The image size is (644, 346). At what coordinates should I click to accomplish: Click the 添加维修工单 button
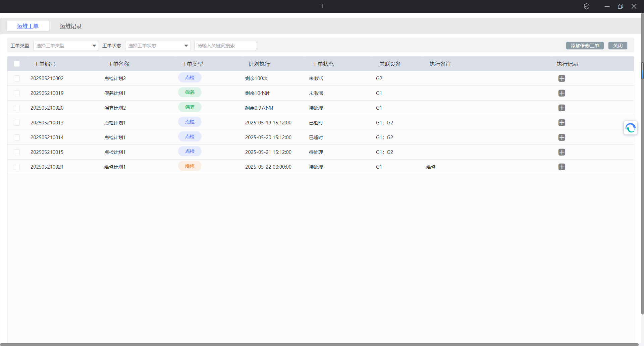pyautogui.click(x=585, y=46)
